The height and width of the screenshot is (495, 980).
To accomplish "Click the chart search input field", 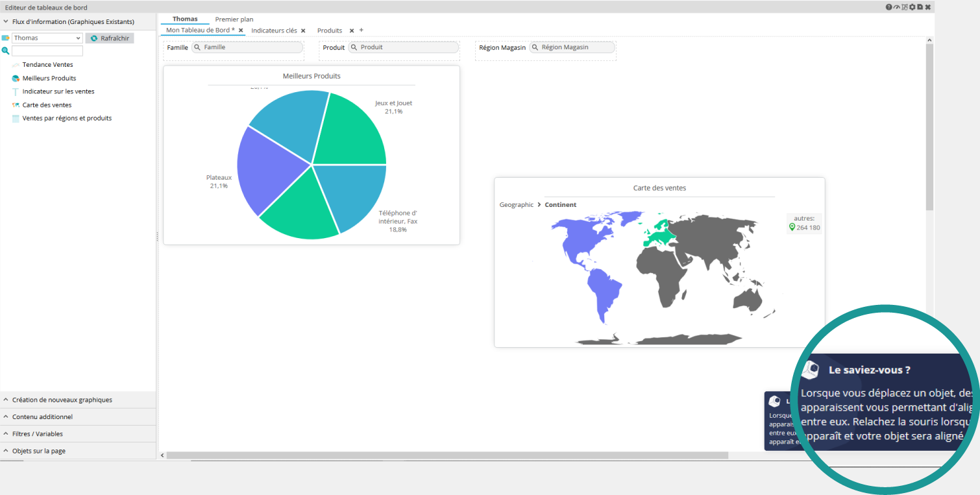I will pos(47,51).
